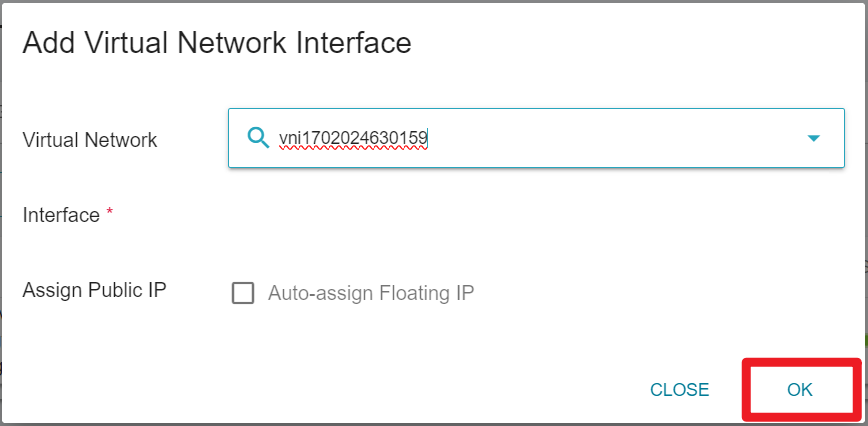The height and width of the screenshot is (426, 868).
Task: Click the magnifier search icon
Action: pyautogui.click(x=258, y=137)
